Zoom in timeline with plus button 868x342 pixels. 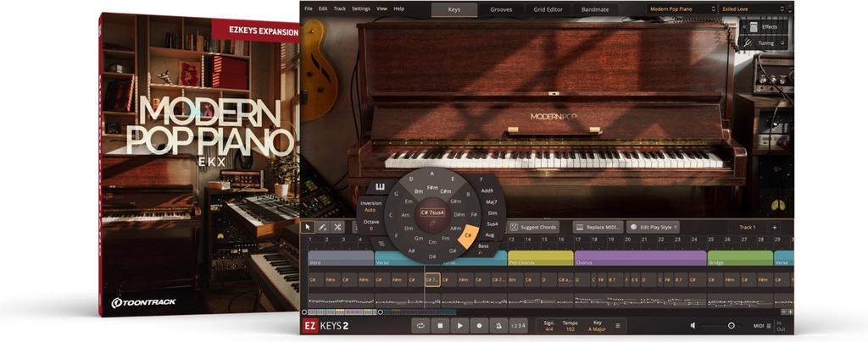(x=790, y=312)
